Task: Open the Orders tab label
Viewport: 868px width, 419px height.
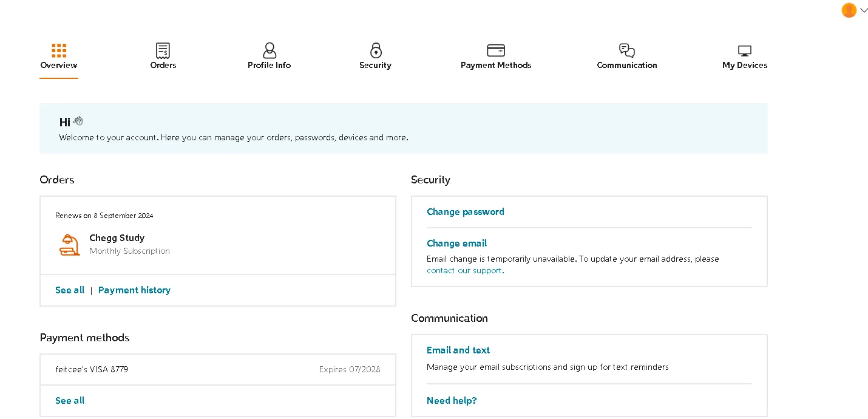Action: 163,65
